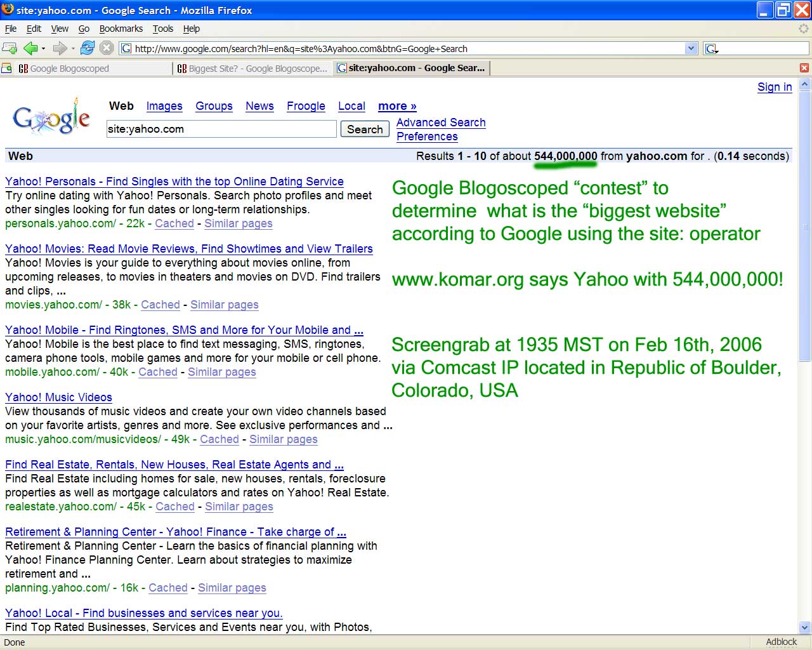Open the Back history dropdown arrow
The width and height of the screenshot is (812, 650).
(x=43, y=48)
